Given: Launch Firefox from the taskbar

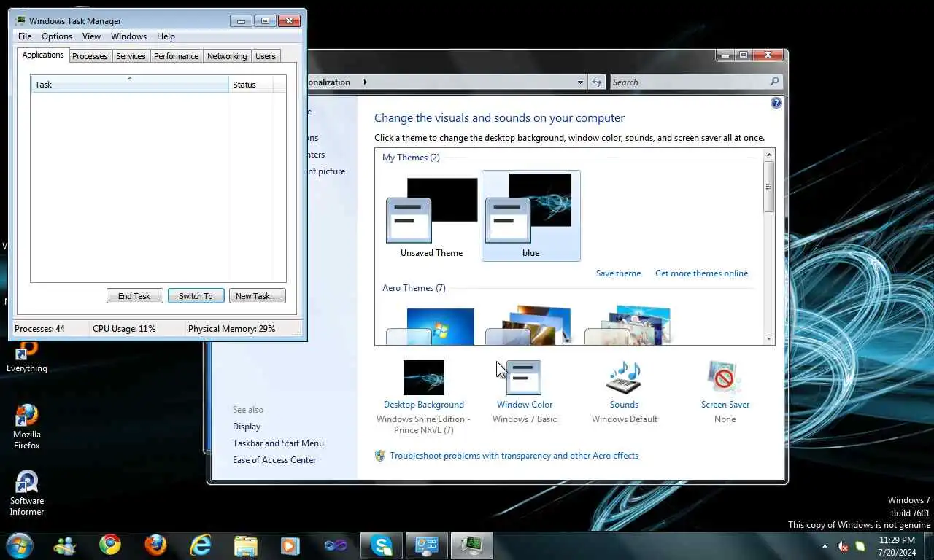Looking at the screenshot, I should pyautogui.click(x=155, y=545).
